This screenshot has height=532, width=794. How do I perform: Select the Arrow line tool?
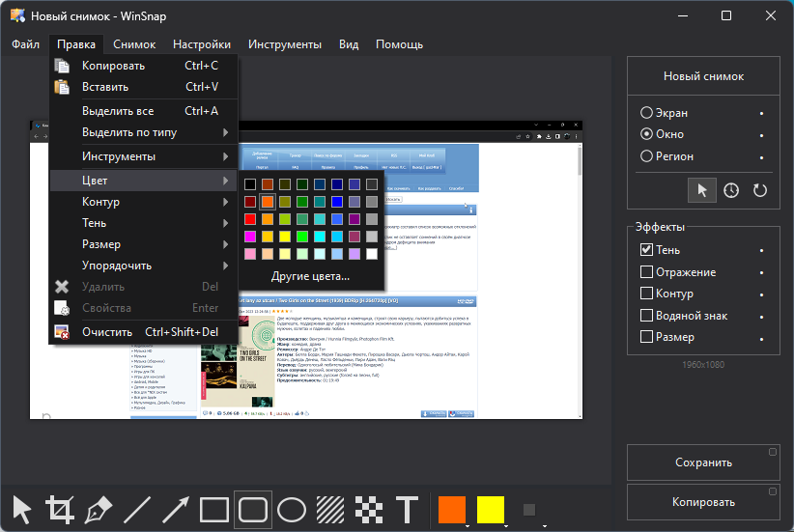click(176, 510)
